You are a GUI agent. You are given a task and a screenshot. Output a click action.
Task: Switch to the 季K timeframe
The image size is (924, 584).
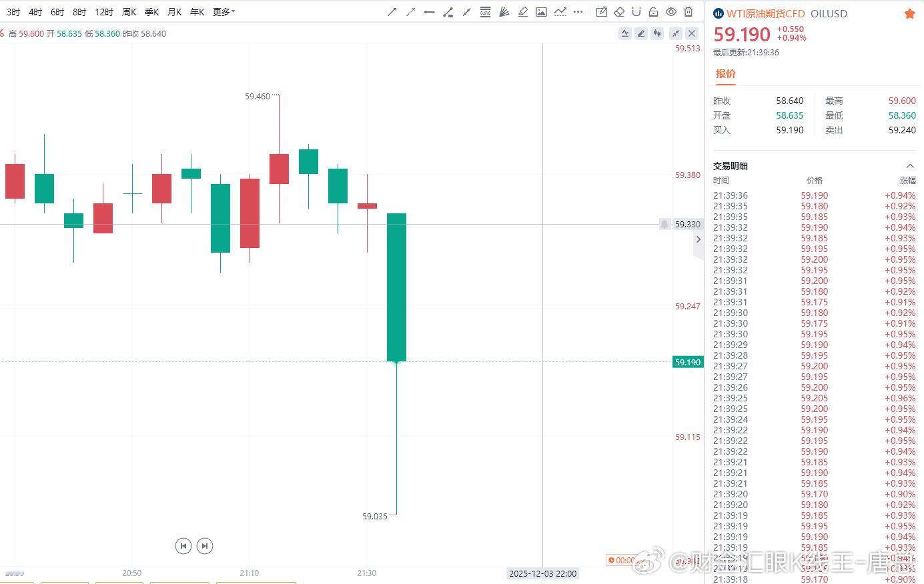tap(151, 12)
